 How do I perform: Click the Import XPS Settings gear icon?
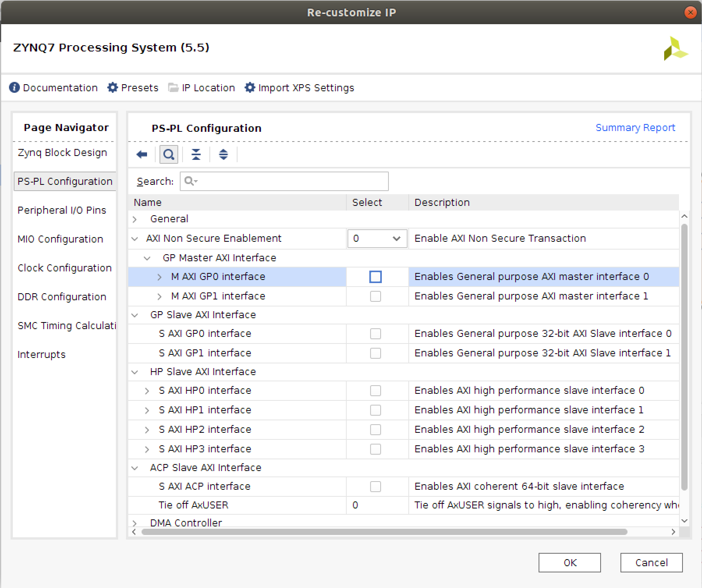pos(250,88)
